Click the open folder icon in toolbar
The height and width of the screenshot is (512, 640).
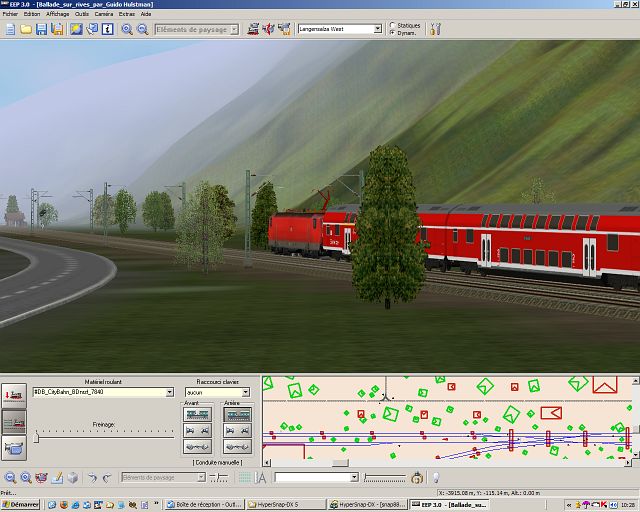[x=25, y=30]
